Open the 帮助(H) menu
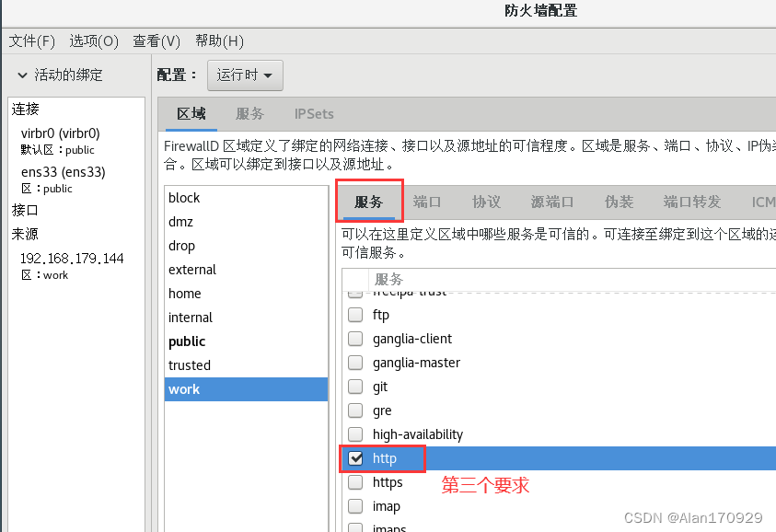776x532 pixels. (x=218, y=40)
